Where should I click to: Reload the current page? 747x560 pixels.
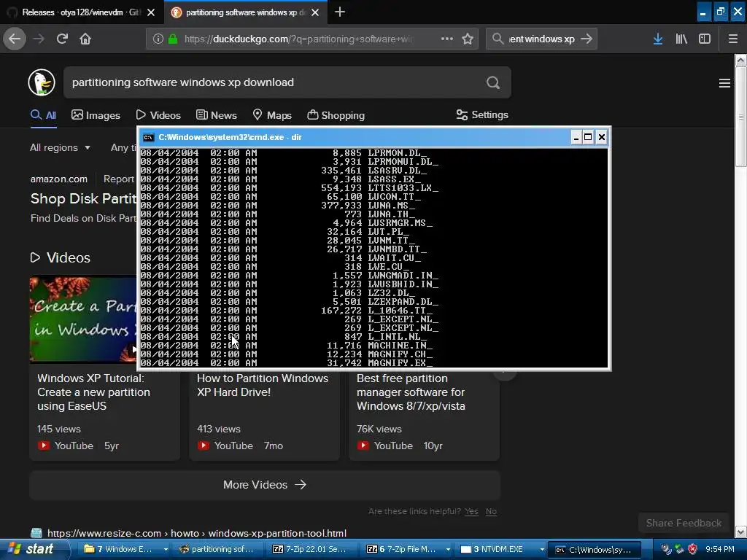pyautogui.click(x=62, y=39)
